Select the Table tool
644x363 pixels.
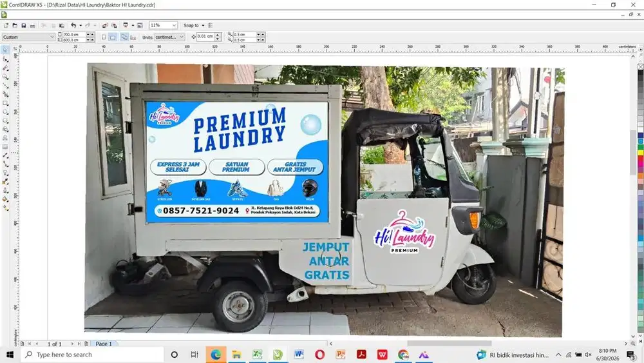(x=5, y=147)
